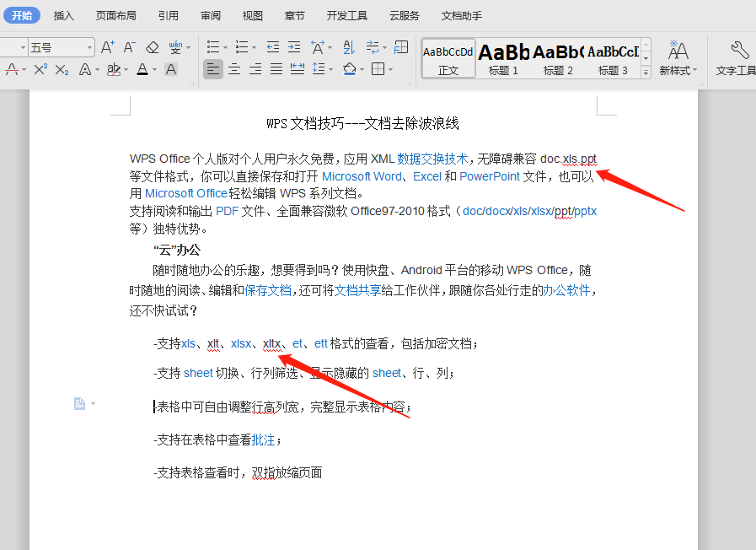The width and height of the screenshot is (756, 550).
Task: Expand the text effects dropdown arrow
Action: tap(97, 70)
